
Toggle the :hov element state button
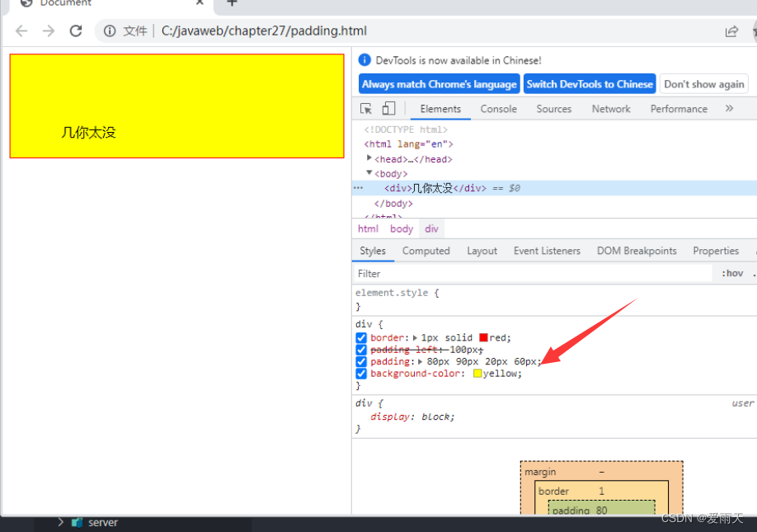(732, 273)
